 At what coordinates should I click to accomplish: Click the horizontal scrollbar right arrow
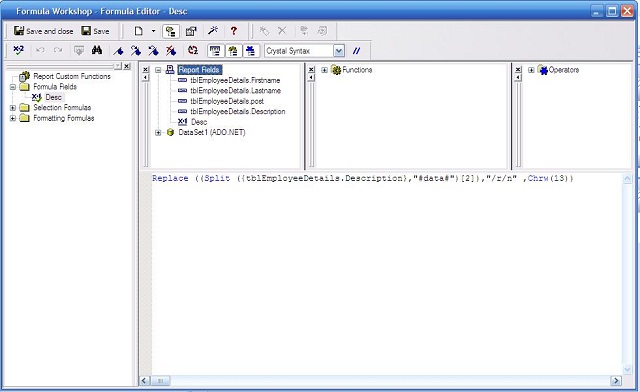click(x=616, y=381)
